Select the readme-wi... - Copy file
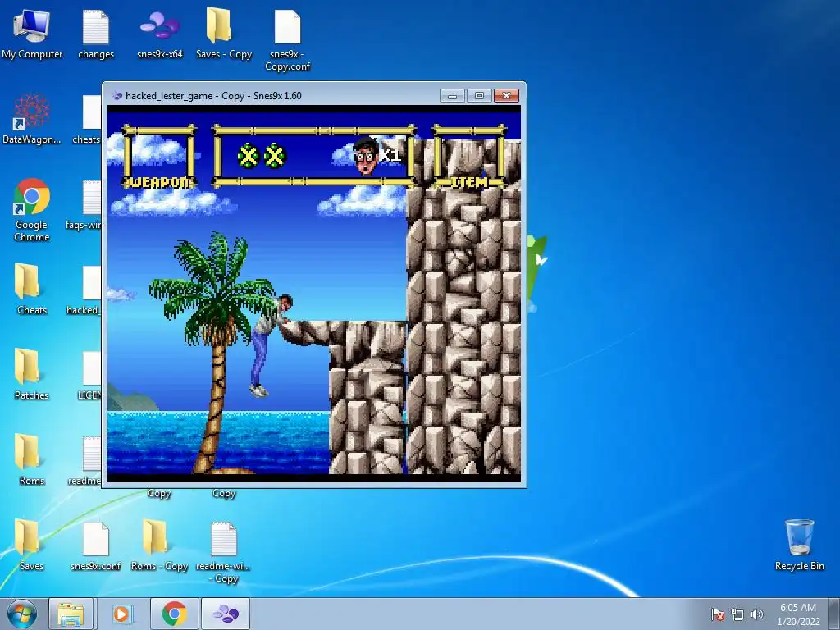 click(224, 552)
